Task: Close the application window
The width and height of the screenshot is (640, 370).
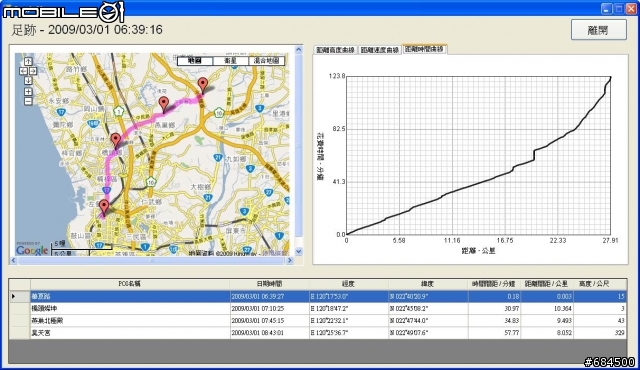Action: (x=632, y=9)
